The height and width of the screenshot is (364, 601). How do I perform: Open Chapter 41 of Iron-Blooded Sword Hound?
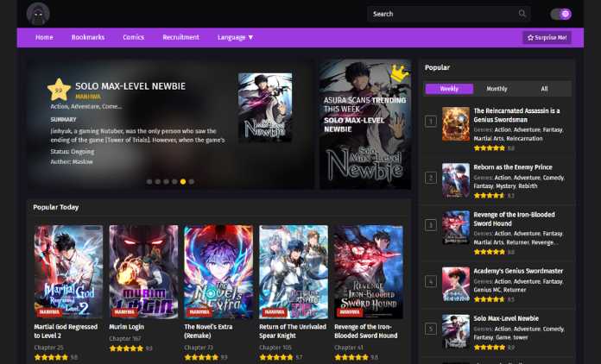click(349, 348)
